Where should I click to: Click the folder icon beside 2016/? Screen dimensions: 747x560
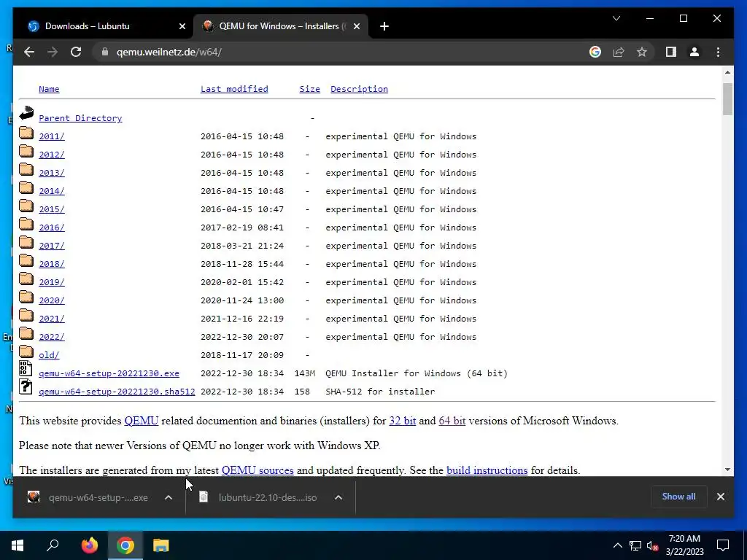point(26,224)
